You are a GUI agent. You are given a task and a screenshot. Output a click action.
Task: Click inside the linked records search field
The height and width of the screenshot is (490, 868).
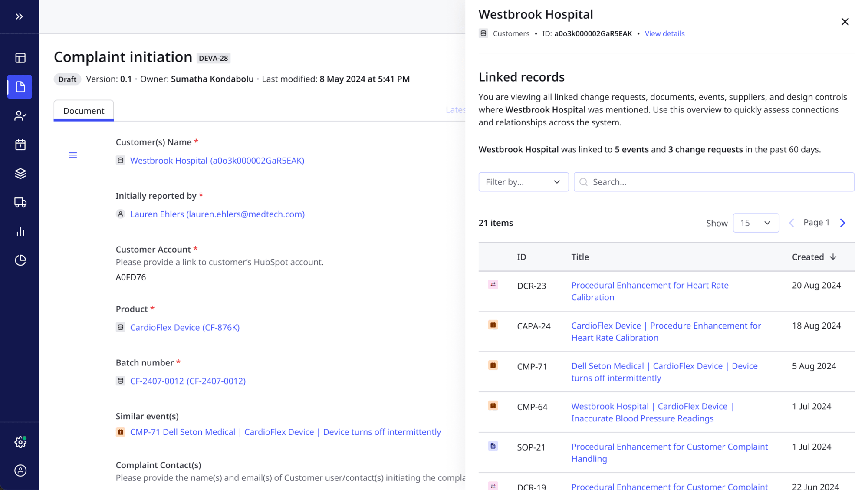(713, 182)
